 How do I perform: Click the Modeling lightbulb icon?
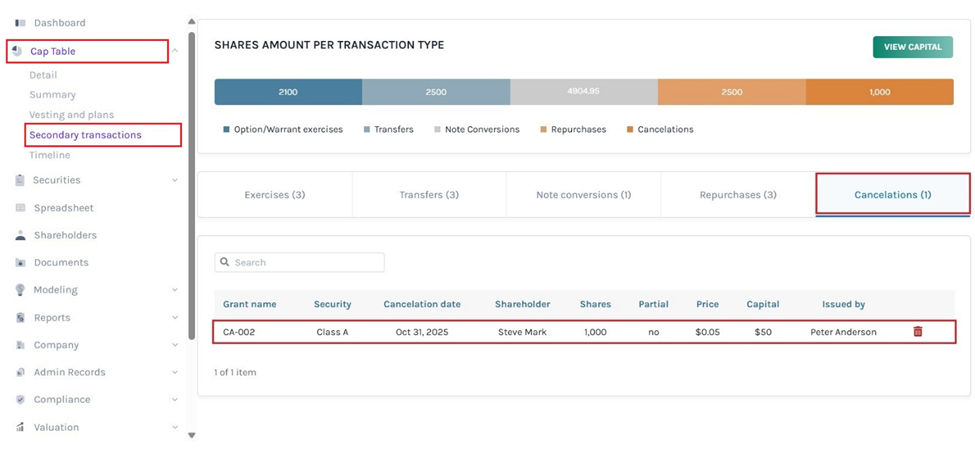[20, 290]
